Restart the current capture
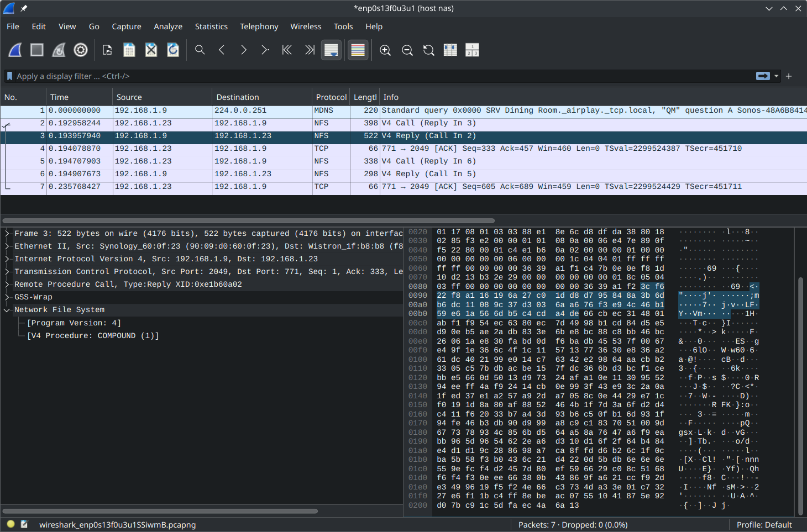The width and height of the screenshot is (807, 532). coord(59,50)
